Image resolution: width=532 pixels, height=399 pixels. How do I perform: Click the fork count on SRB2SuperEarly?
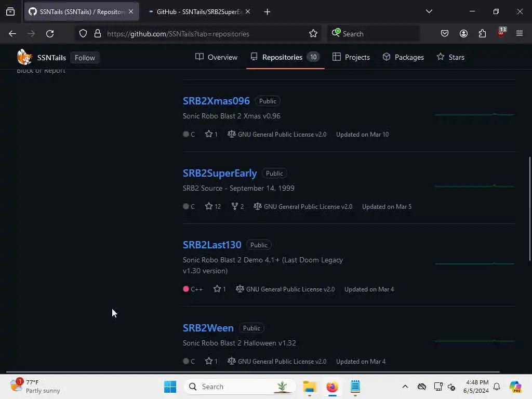(x=237, y=206)
